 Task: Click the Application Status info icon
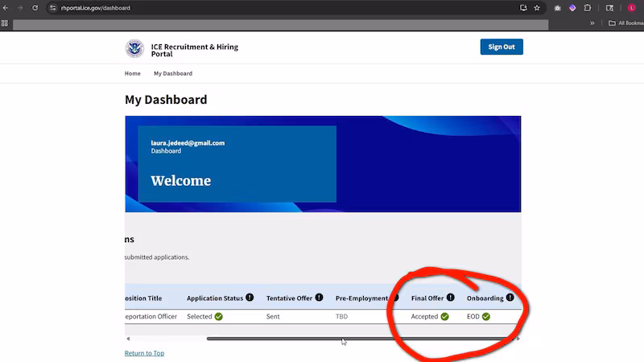pos(250,298)
